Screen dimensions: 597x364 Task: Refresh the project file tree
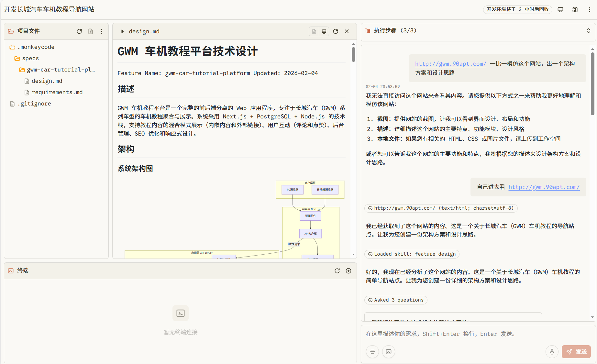[79, 31]
